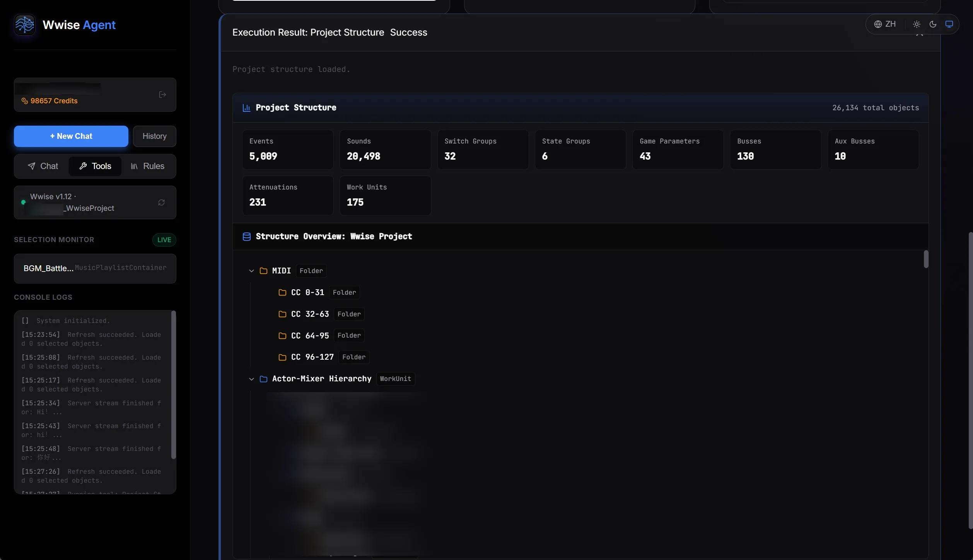The width and height of the screenshot is (973, 560).
Task: Click the Project structure loaded message
Action: pyautogui.click(x=291, y=69)
